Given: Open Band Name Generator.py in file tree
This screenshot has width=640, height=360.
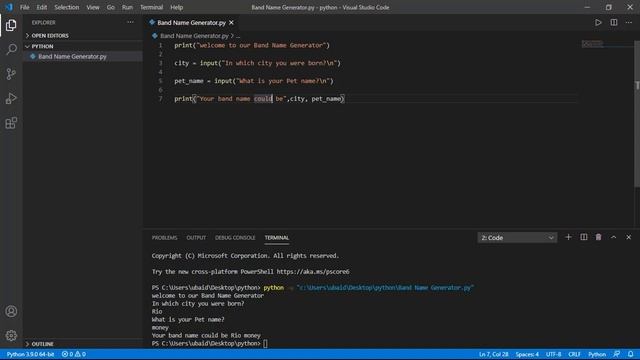Looking at the screenshot, I should pos(83,56).
